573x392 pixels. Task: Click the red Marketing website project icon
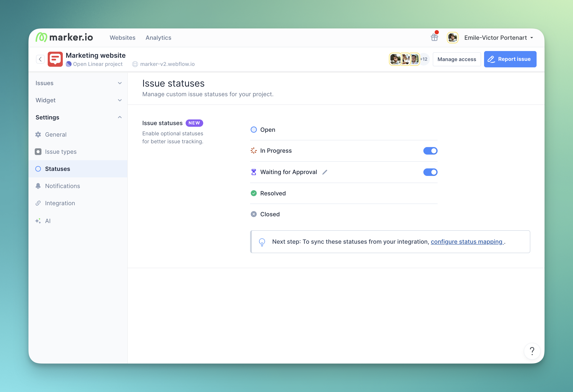click(x=55, y=59)
